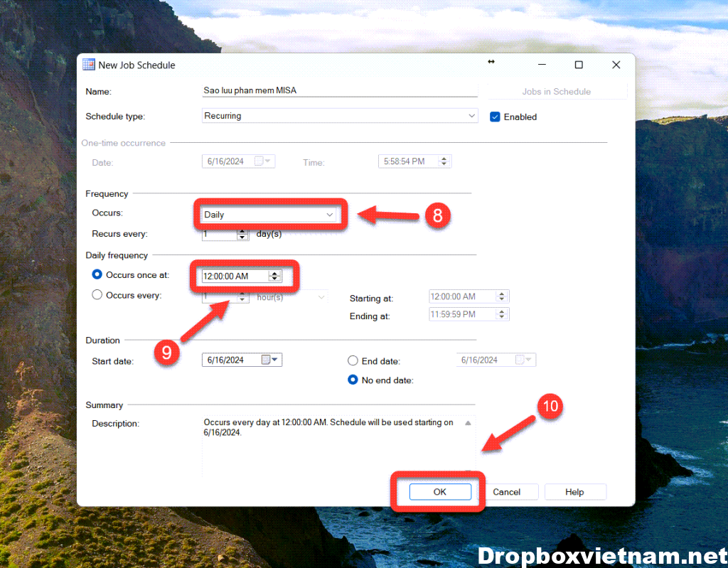The height and width of the screenshot is (568, 728).
Task: Increase the Recurs every days spinner
Action: pyautogui.click(x=242, y=231)
